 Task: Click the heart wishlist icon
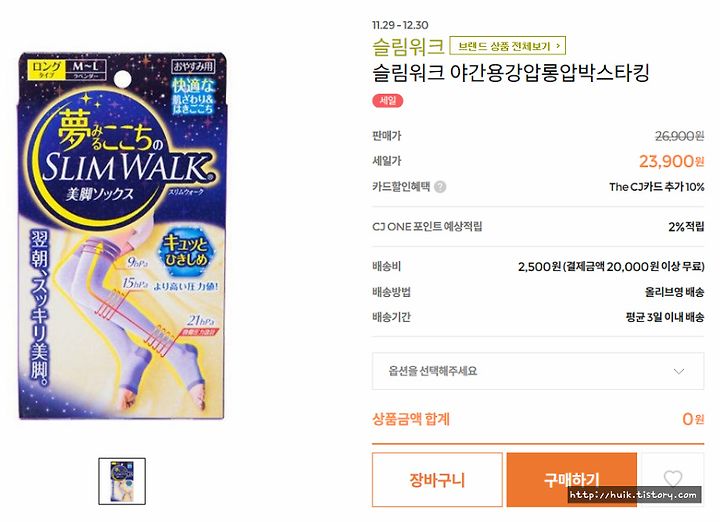(x=673, y=479)
